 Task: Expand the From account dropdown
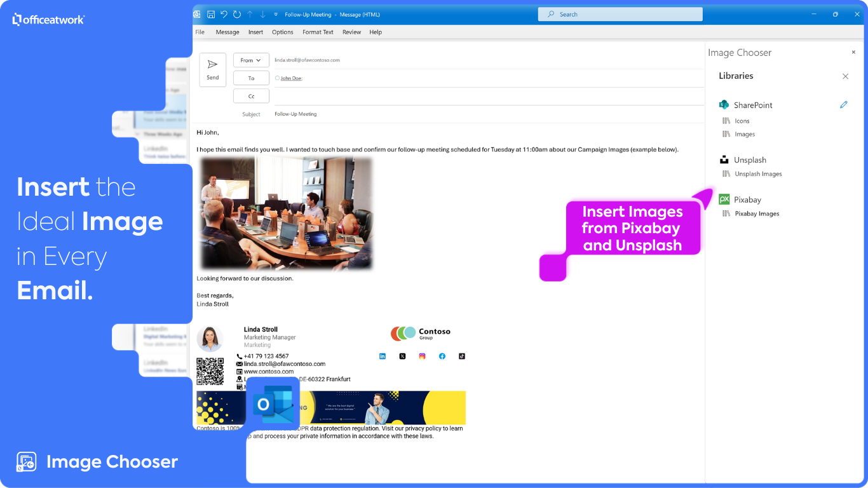251,60
